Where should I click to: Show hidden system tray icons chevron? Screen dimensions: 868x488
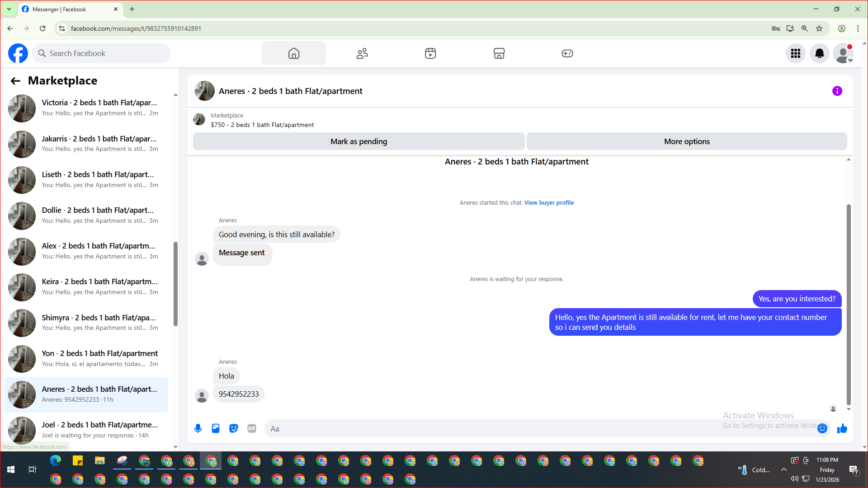click(x=783, y=469)
